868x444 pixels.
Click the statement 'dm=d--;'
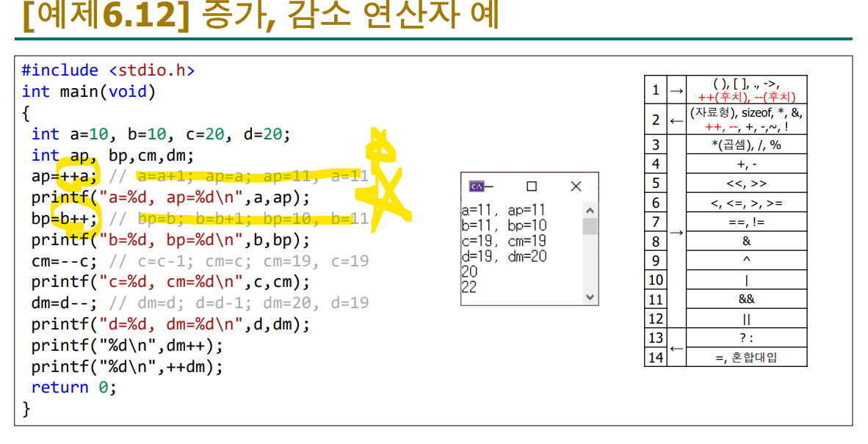coord(64,302)
